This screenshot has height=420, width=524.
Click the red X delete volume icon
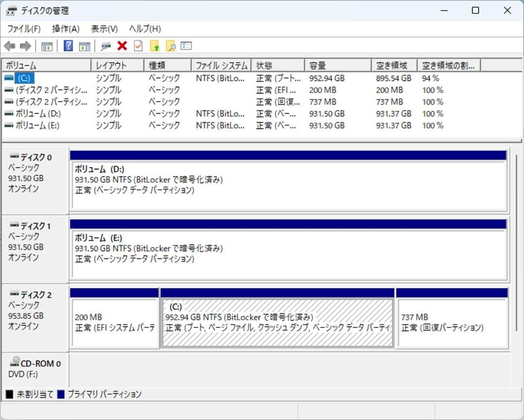pyautogui.click(x=121, y=46)
